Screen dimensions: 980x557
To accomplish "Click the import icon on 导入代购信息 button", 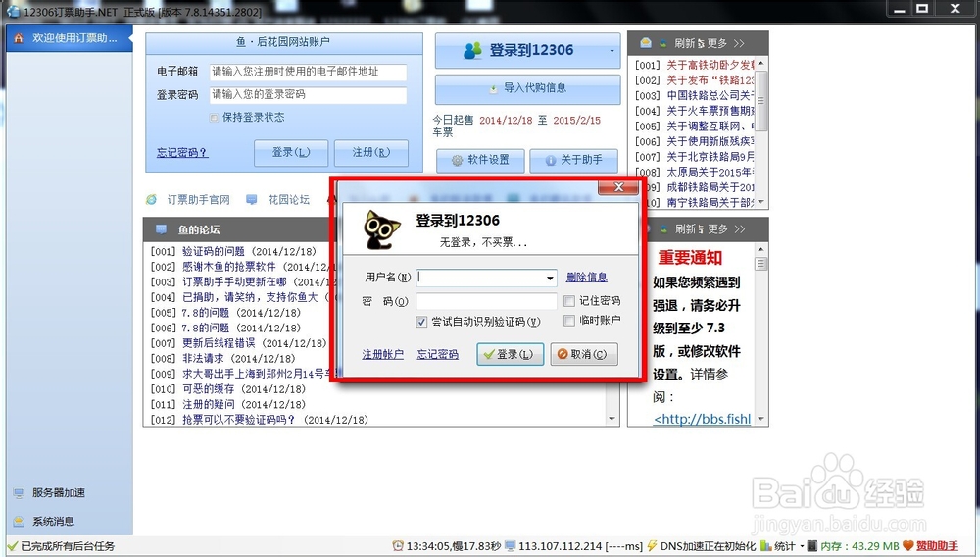I will pos(494,89).
